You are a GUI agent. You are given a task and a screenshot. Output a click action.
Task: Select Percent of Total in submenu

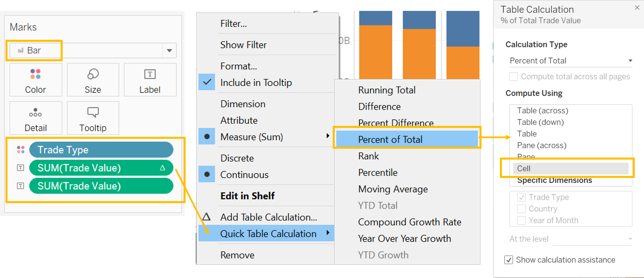pyautogui.click(x=390, y=140)
